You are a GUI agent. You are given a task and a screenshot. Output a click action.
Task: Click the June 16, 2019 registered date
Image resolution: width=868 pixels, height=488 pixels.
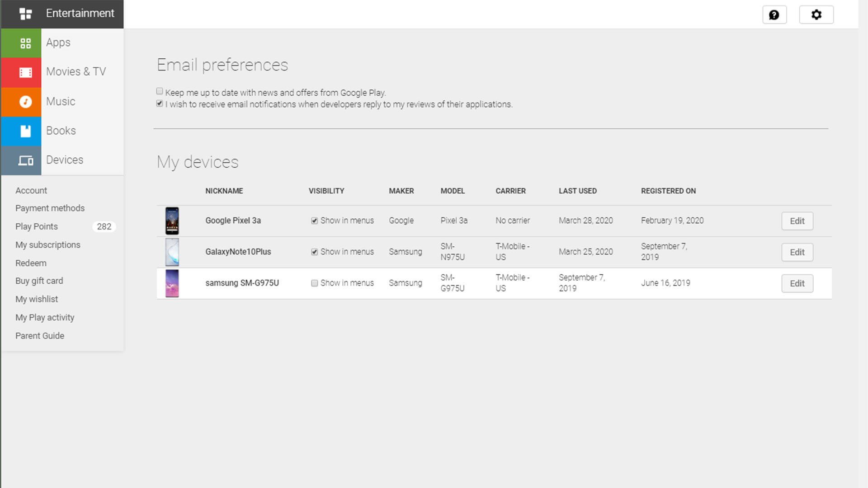665,283
